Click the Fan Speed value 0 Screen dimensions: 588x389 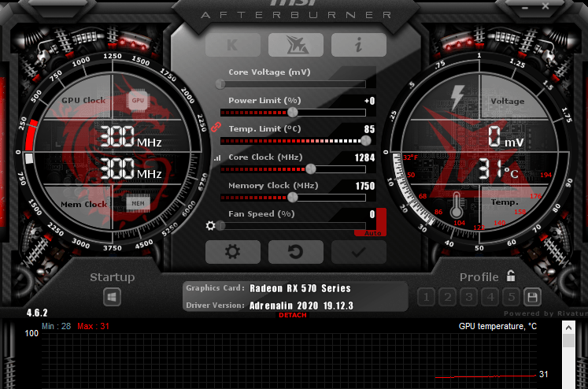372,214
